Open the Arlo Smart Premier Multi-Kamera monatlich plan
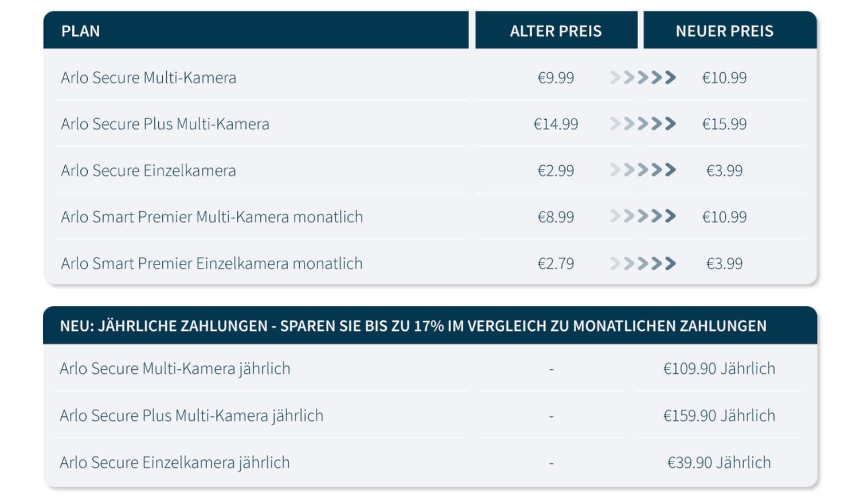This screenshot has width=860, height=504. click(212, 217)
